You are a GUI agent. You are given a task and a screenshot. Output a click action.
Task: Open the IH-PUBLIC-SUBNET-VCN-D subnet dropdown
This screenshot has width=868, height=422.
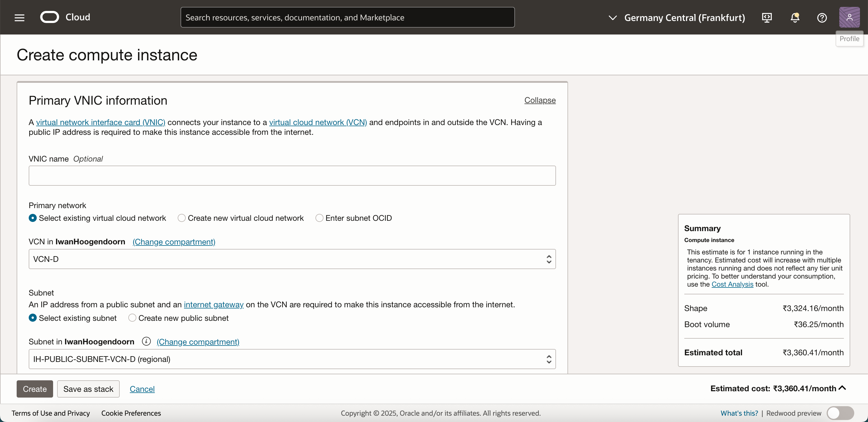pyautogui.click(x=292, y=359)
